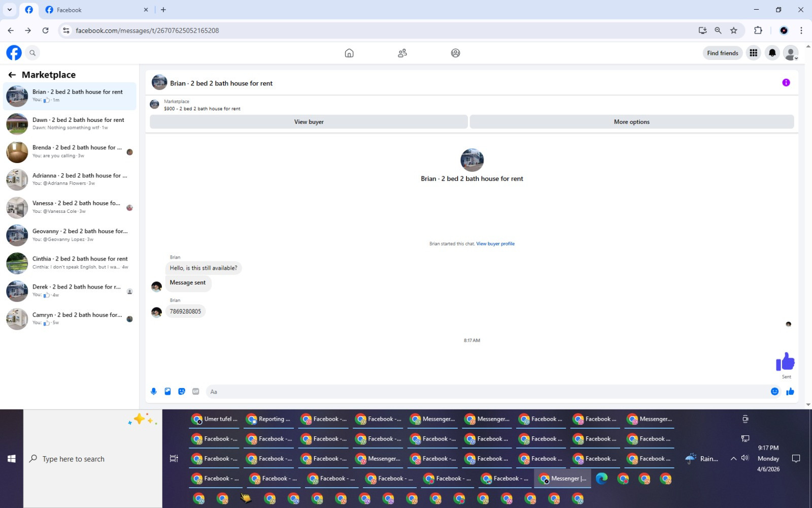
Task: Click Brian's message with the phone number 7869280805
Action: [x=185, y=311]
